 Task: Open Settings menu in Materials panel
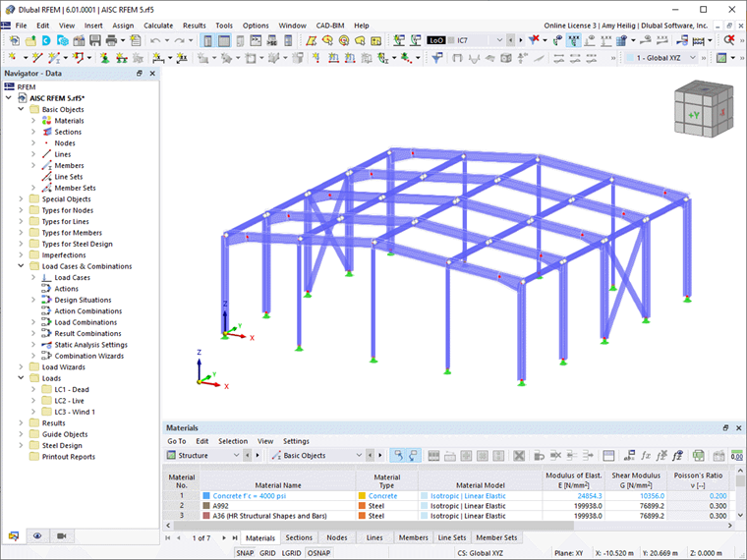tap(296, 441)
